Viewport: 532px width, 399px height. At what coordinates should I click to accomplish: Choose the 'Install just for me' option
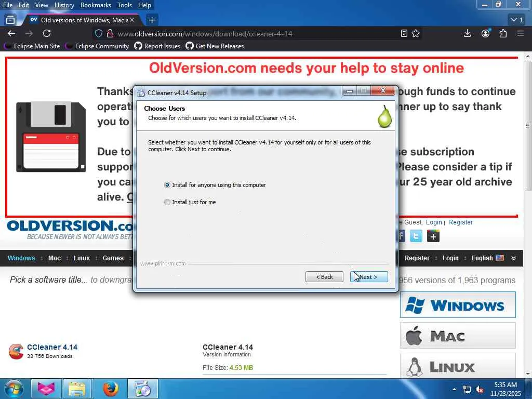click(190, 202)
